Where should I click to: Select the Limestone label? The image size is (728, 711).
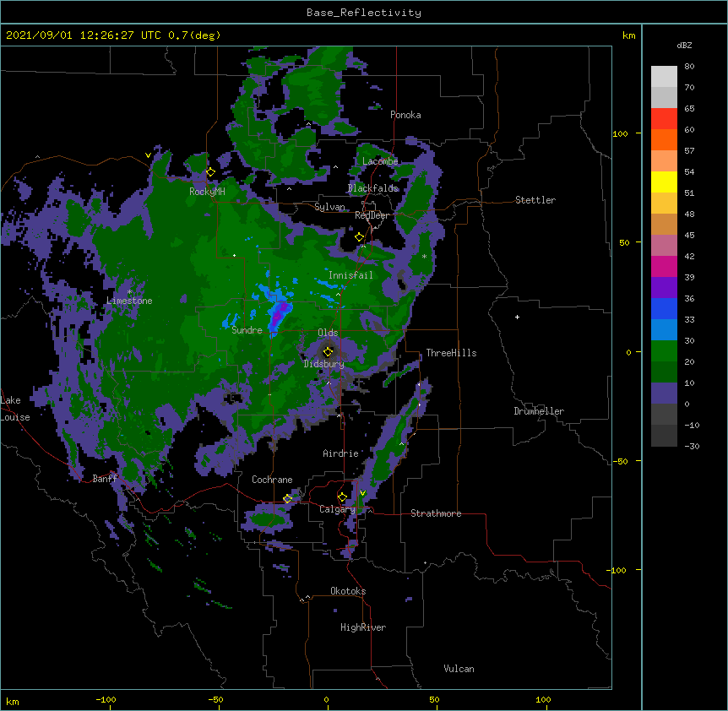129,301
